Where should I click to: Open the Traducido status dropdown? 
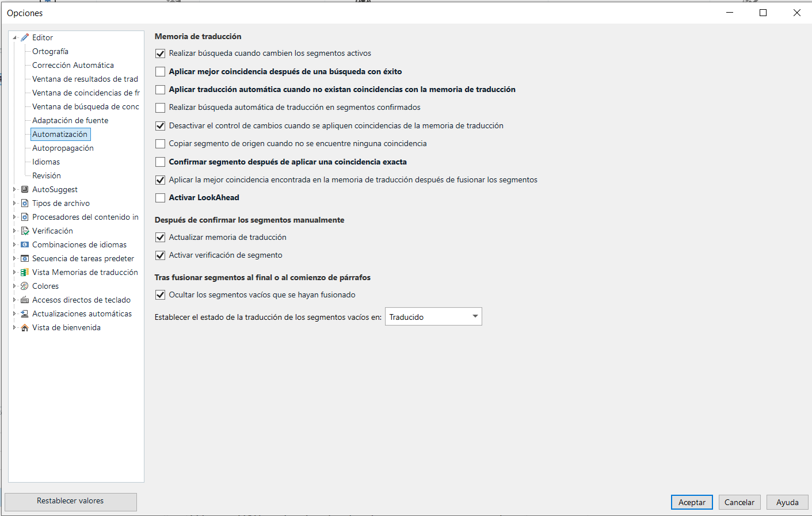pos(433,316)
